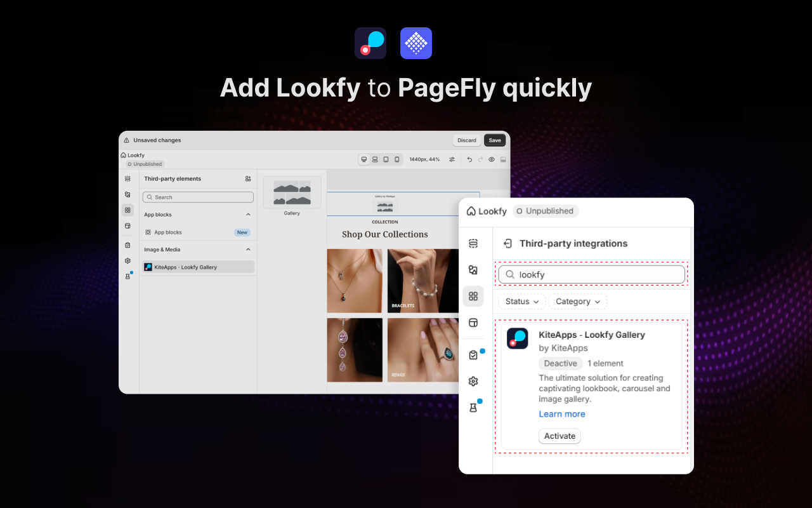Viewport: 812px width, 508px height.
Task: Collapse the Image & Media section
Action: click(x=248, y=250)
